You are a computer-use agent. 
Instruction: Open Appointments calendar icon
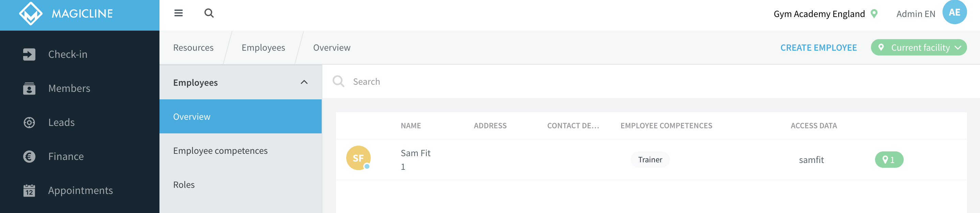(x=29, y=190)
